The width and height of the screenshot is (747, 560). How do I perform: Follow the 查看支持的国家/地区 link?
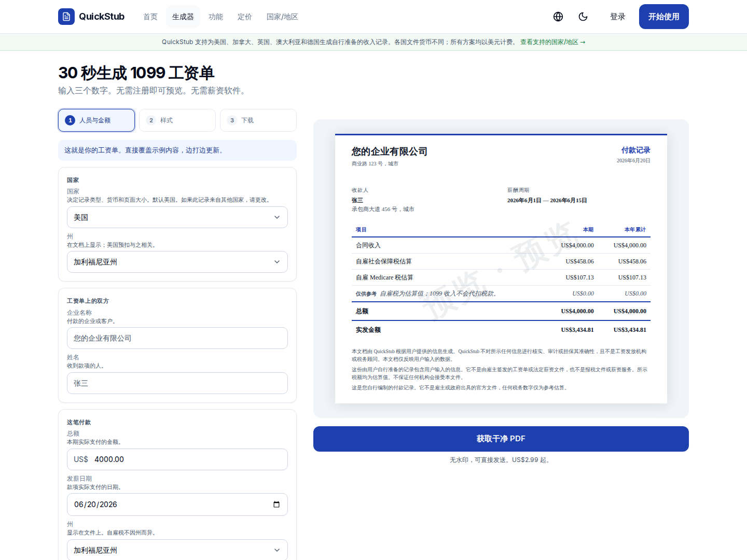pyautogui.click(x=552, y=42)
